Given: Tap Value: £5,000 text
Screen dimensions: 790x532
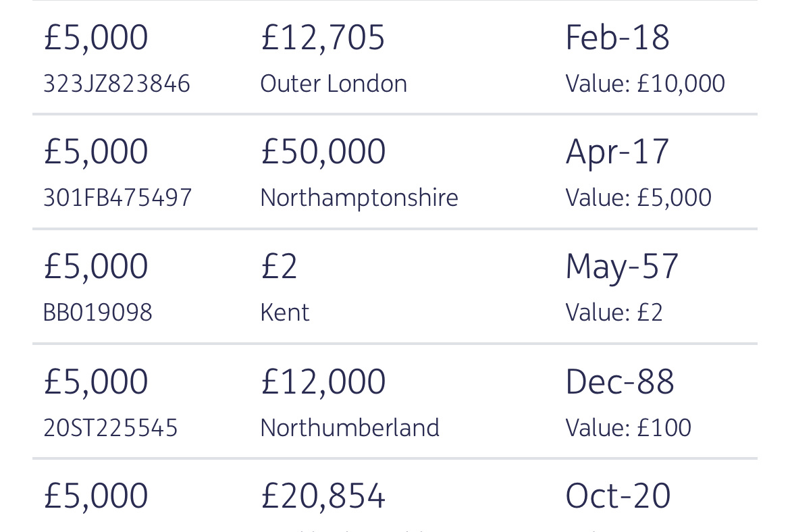Looking at the screenshot, I should (x=638, y=198).
